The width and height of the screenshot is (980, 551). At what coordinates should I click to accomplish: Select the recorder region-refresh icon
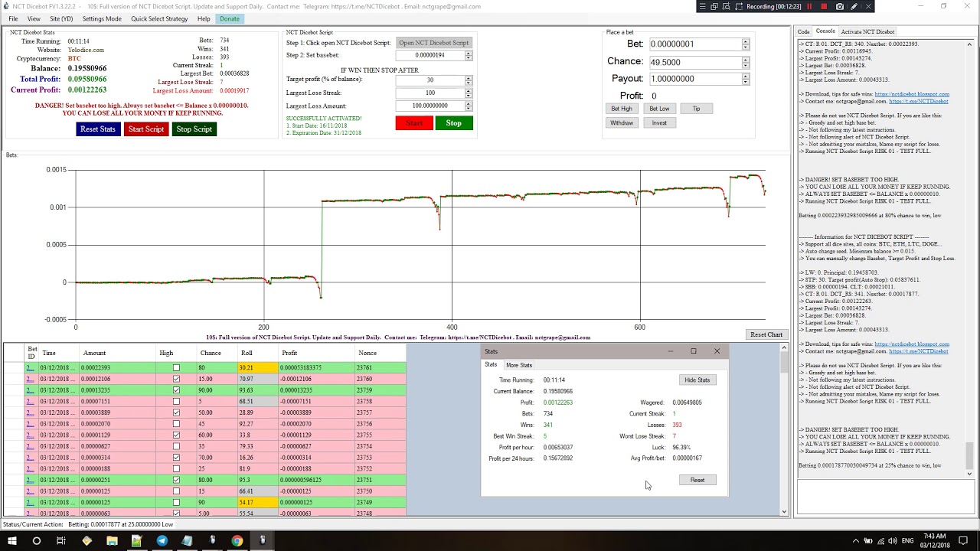click(737, 6)
